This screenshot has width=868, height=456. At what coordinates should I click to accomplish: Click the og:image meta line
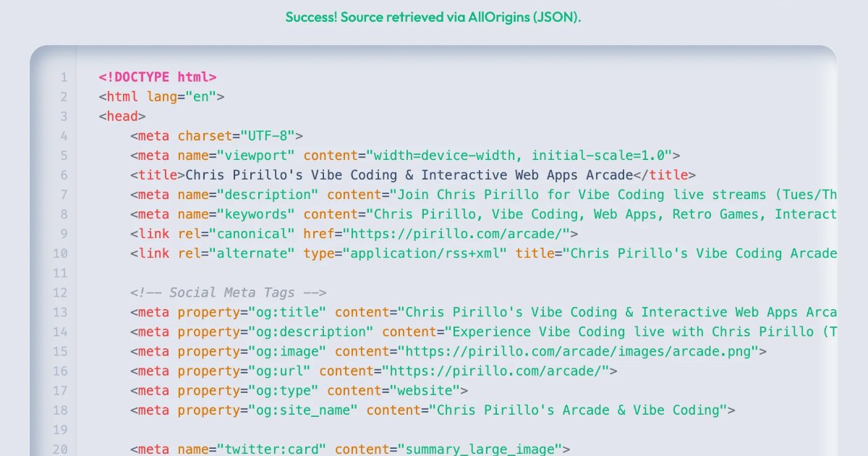(x=448, y=351)
